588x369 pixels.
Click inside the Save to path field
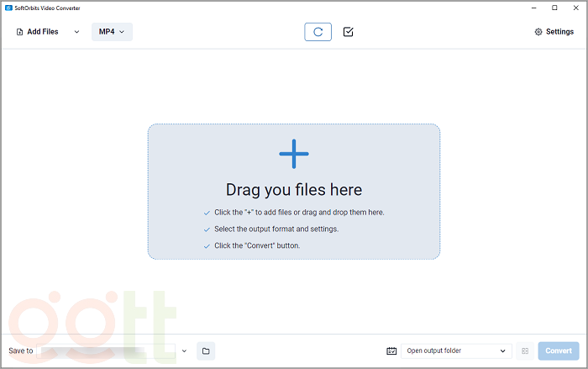click(107, 351)
